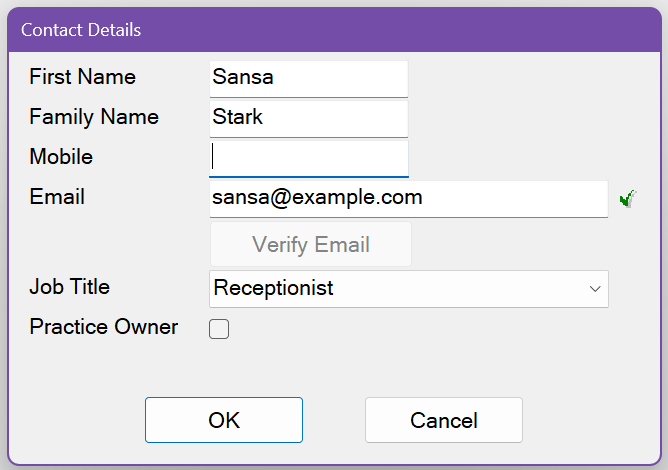
Task: Click the green email verified checkmark icon
Action: pos(627,199)
